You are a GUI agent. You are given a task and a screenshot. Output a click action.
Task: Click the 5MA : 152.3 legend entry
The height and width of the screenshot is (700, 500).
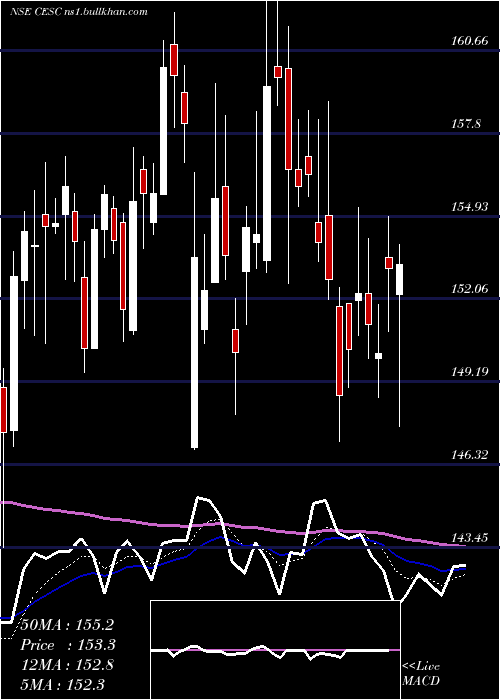pos(62,684)
